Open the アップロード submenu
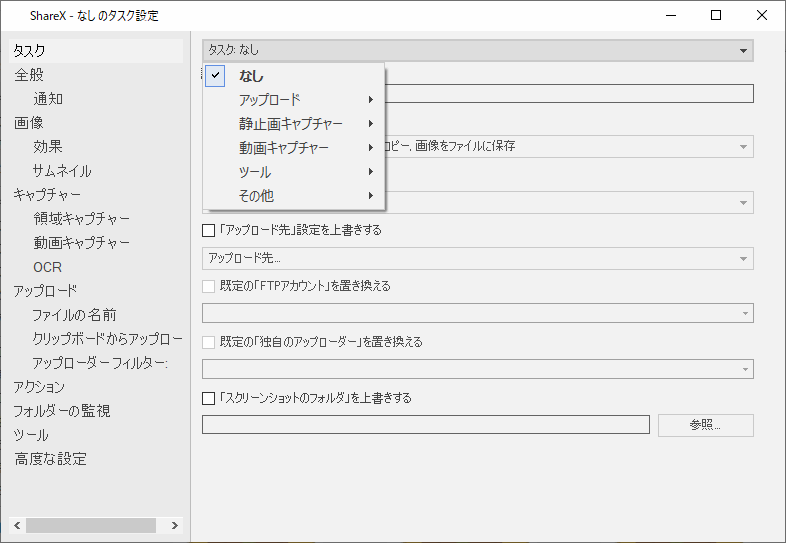The height and width of the screenshot is (543, 786). [x=294, y=100]
